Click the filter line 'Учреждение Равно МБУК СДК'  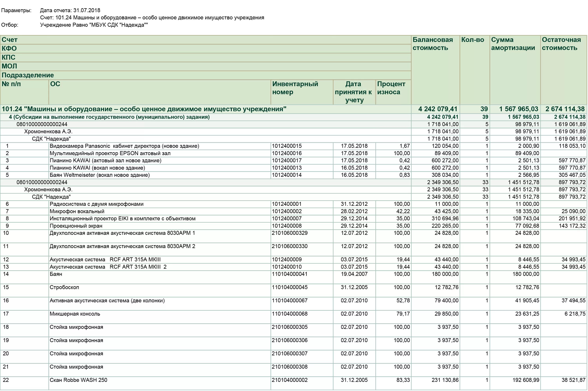pos(94,25)
